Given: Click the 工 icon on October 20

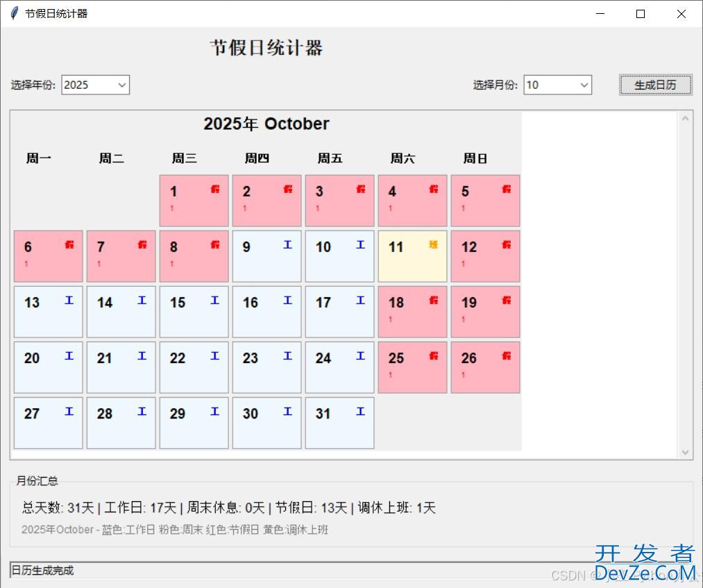Looking at the screenshot, I should tap(69, 355).
